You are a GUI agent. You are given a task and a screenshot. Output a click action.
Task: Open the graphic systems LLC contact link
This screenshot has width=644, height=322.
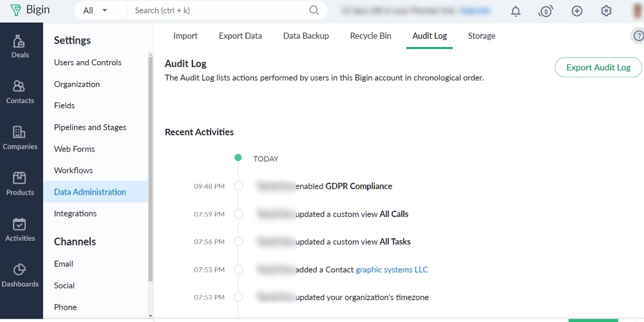click(x=392, y=270)
